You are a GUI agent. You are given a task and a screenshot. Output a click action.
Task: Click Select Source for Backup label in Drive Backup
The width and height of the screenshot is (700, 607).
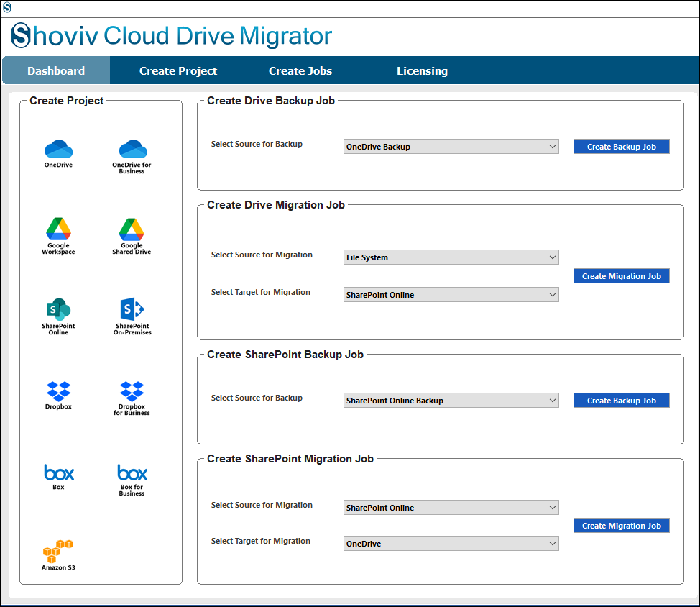257,144
